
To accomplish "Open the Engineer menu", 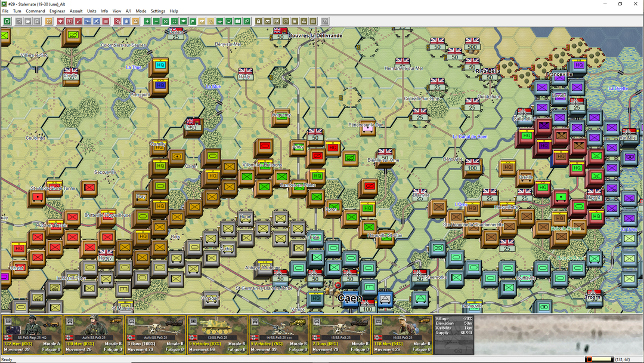I will coord(57,11).
